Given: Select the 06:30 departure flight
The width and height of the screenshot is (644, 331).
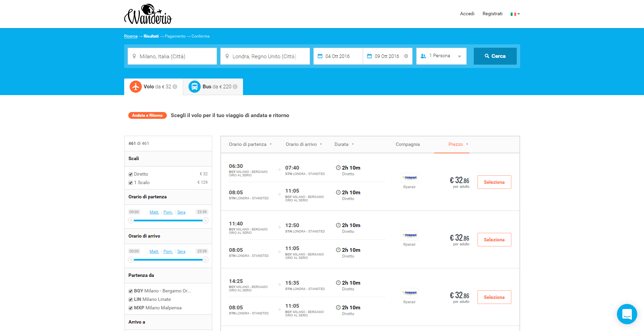Looking at the screenshot, I should [494, 182].
